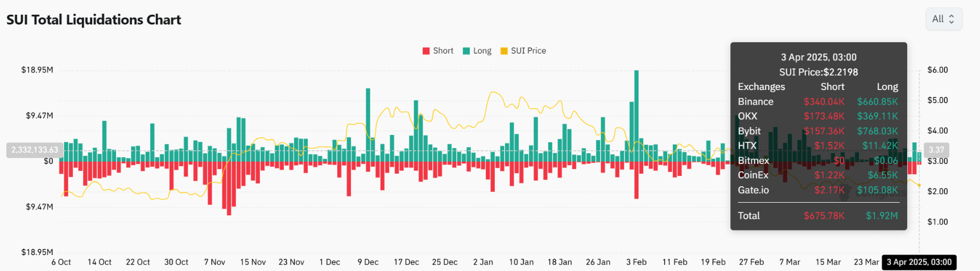Click the OKX row in the tooltip
This screenshot has height=271, width=980.
(817, 116)
